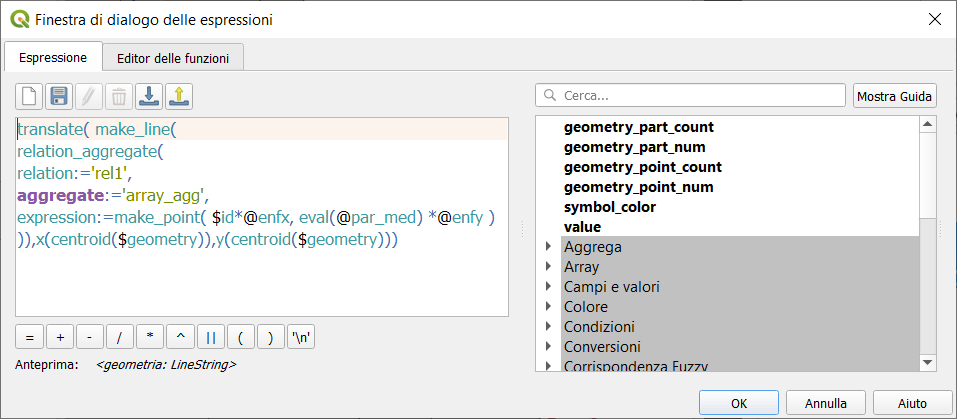Screen dimensions: 957x419
Task: Expand the Conversioni function group
Action: [547, 347]
